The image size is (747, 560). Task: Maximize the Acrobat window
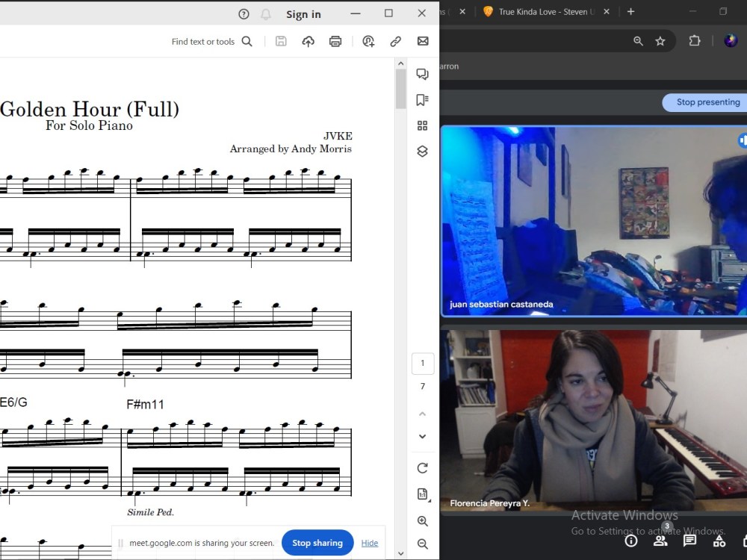pyautogui.click(x=388, y=13)
